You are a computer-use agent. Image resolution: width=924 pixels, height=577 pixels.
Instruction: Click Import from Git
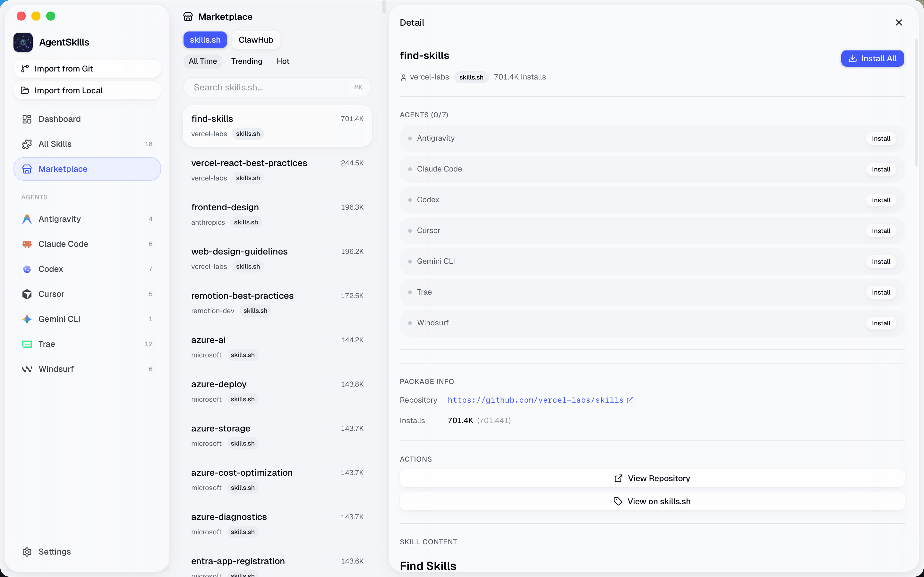coord(87,68)
